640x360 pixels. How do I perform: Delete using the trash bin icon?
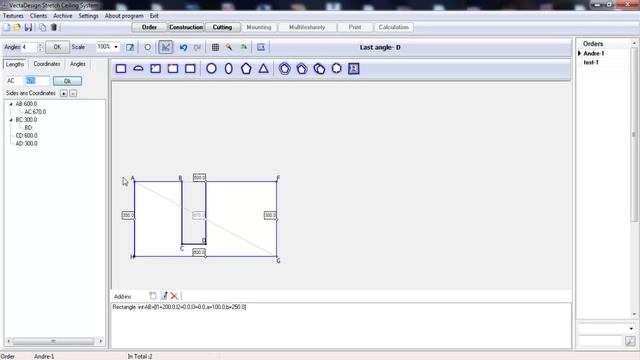[x=53, y=27]
